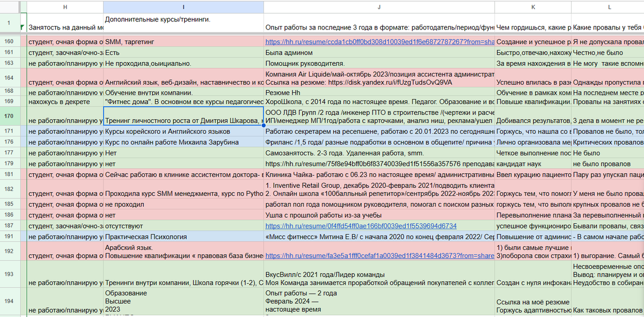Select cell 'не было провалов' in row 179
The height and width of the screenshot is (317, 644).
pos(608,164)
